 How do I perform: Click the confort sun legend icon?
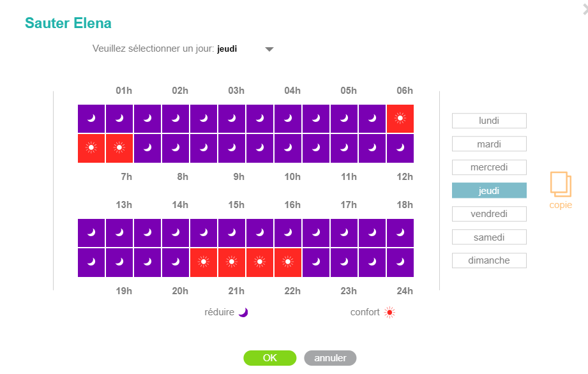point(389,312)
